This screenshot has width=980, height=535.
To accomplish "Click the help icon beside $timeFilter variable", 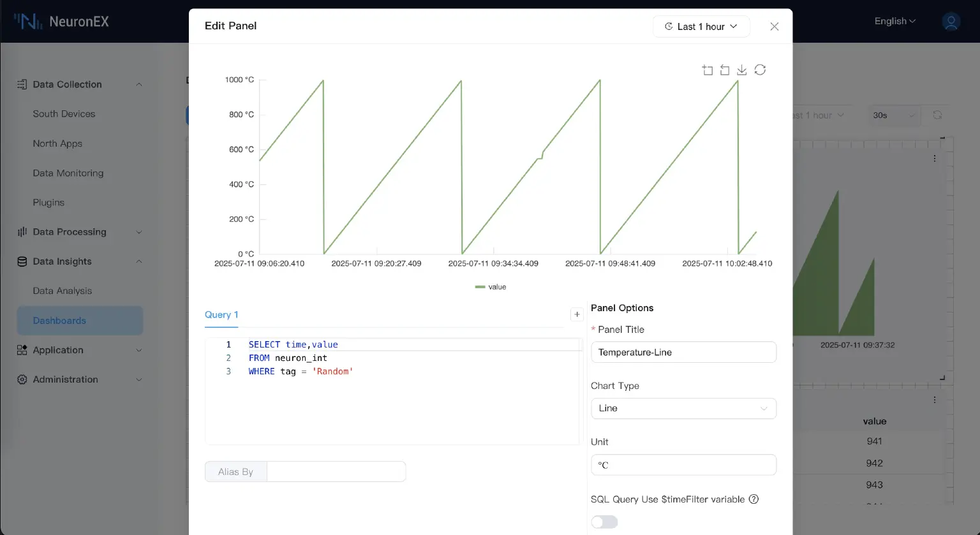I will [x=754, y=499].
